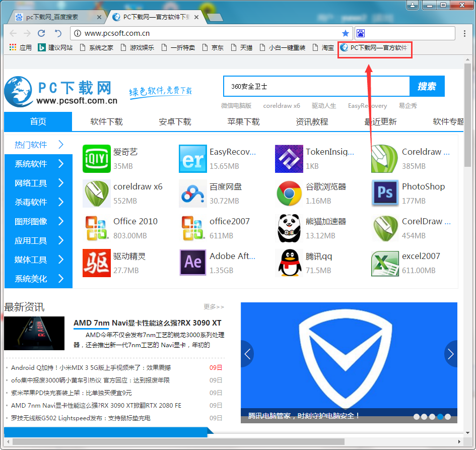Open the 应用 apps grid shortcut

(20, 47)
